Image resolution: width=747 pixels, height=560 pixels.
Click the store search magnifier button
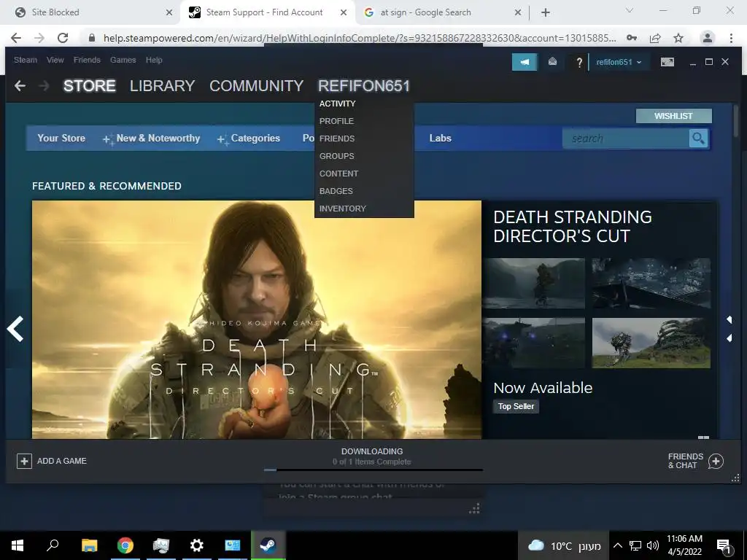[x=698, y=139]
